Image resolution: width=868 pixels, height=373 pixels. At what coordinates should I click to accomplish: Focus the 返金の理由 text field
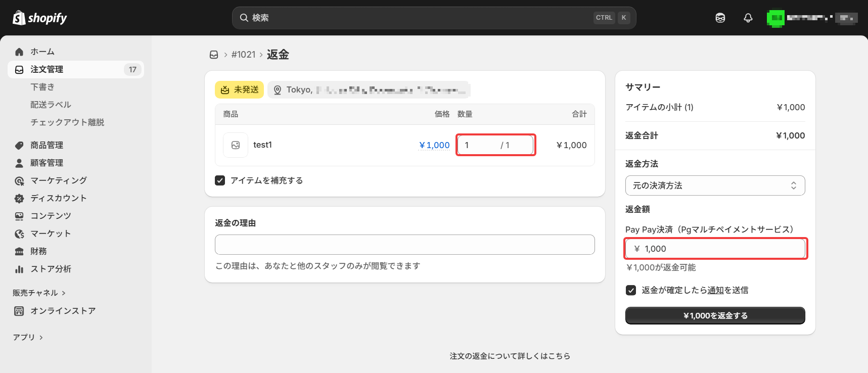404,245
